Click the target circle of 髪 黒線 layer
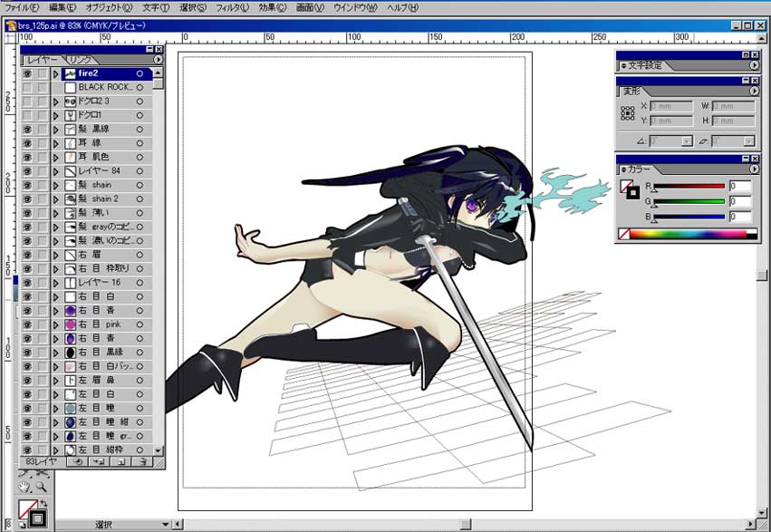This screenshot has width=771, height=532. click(140, 130)
